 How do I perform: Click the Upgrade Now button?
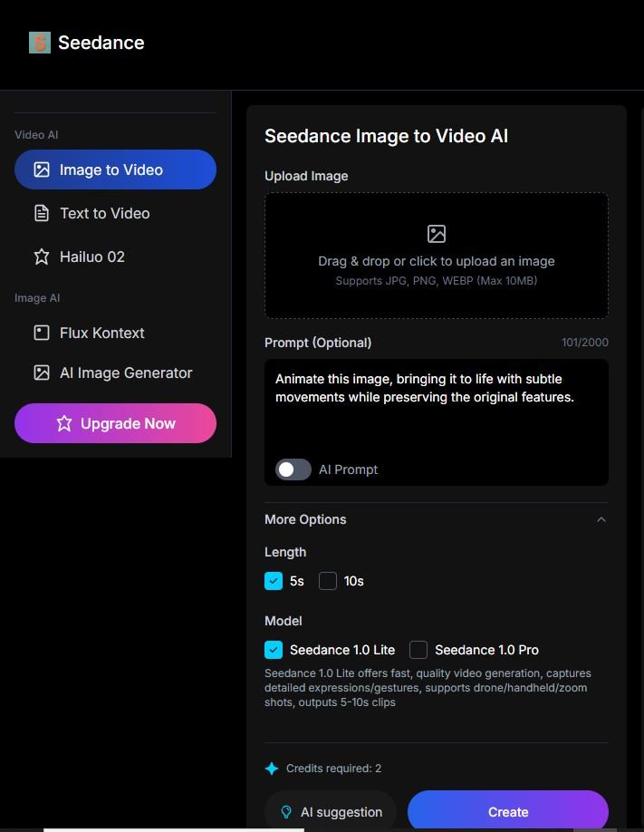[x=116, y=423]
